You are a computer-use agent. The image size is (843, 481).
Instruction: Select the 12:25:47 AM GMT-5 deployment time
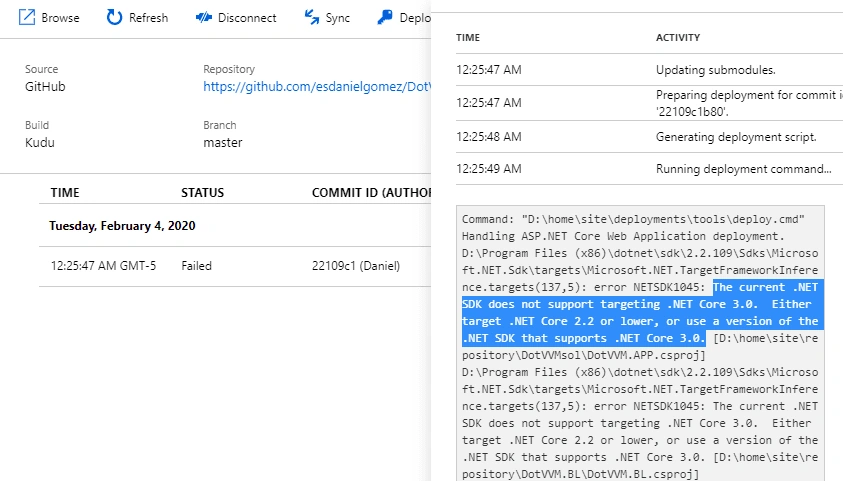click(103, 265)
